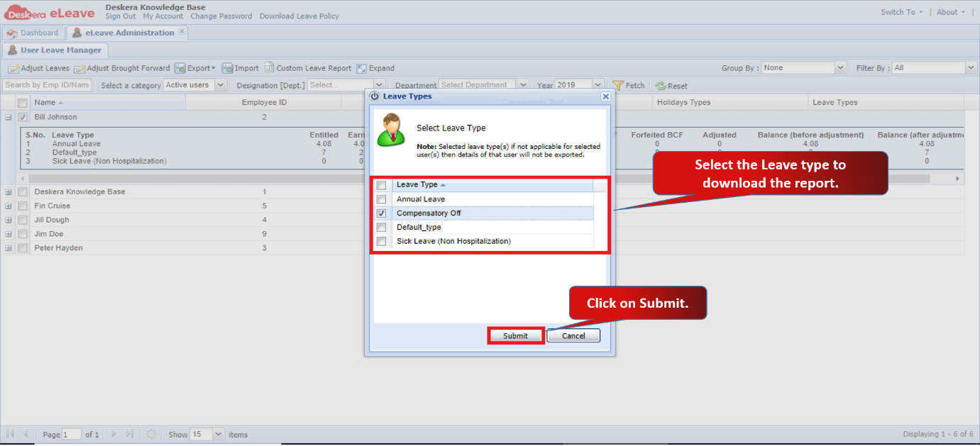Go to next page icon
Image resolution: width=980 pixels, height=446 pixels.
coord(114,434)
